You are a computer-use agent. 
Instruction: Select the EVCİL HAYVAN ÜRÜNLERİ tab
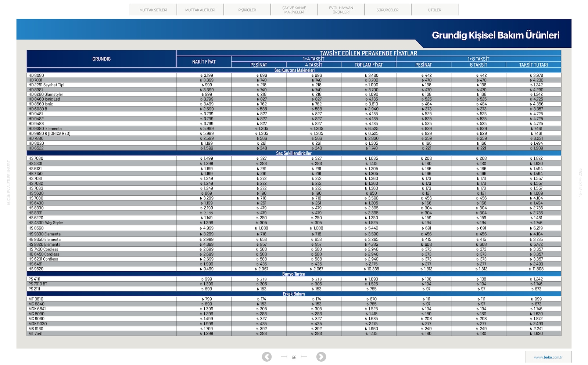click(x=341, y=10)
